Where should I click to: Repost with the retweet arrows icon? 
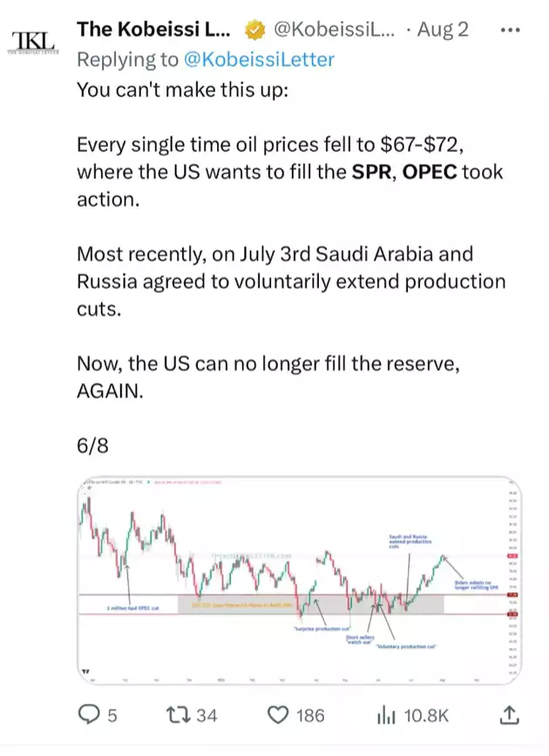[x=180, y=715]
